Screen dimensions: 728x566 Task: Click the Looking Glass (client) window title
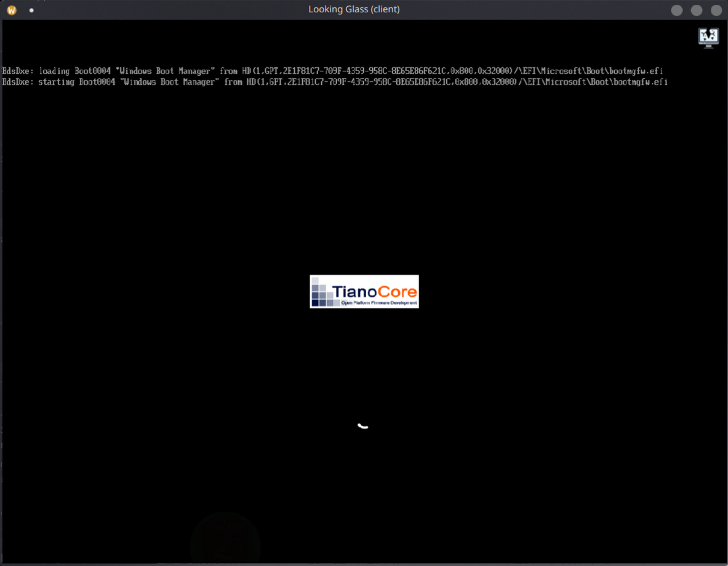[354, 9]
